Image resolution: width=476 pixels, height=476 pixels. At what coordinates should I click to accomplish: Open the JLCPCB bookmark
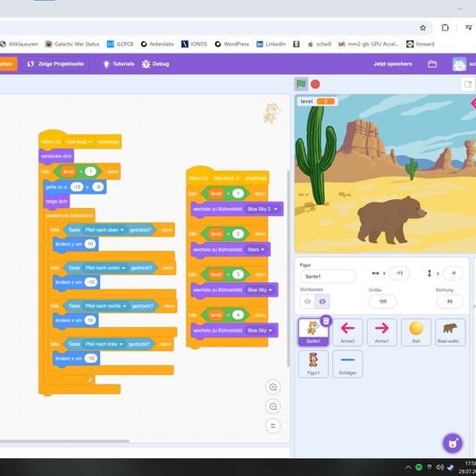click(x=120, y=44)
